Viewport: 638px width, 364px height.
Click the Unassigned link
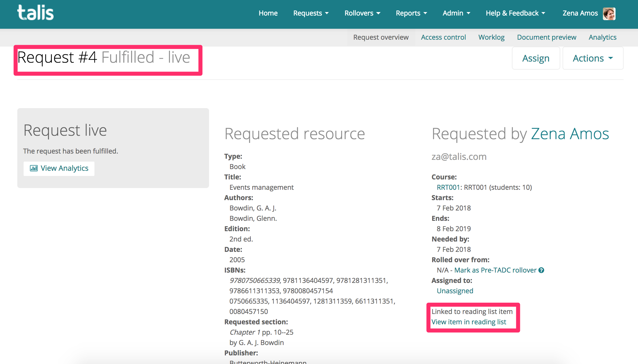coord(455,291)
